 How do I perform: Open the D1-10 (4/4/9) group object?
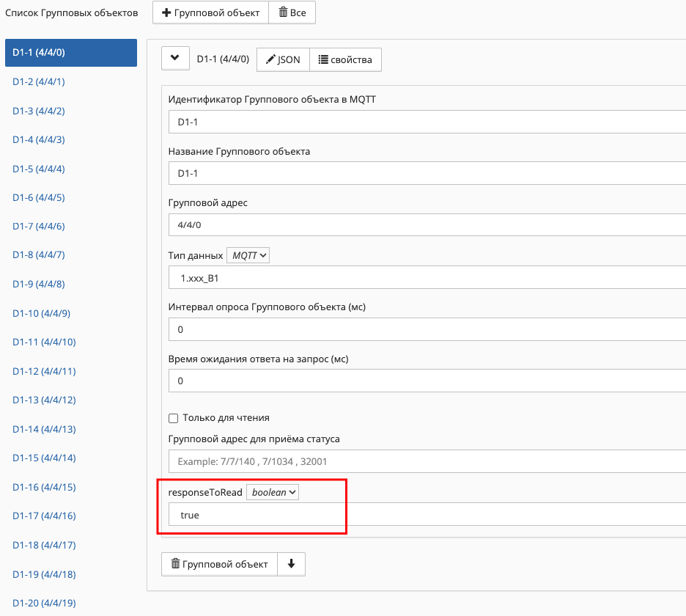click(x=42, y=313)
